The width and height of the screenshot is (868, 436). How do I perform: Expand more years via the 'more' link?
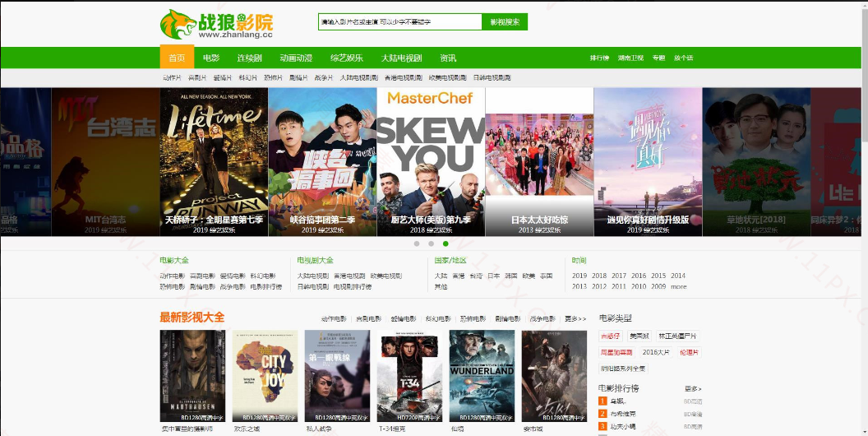coord(678,287)
